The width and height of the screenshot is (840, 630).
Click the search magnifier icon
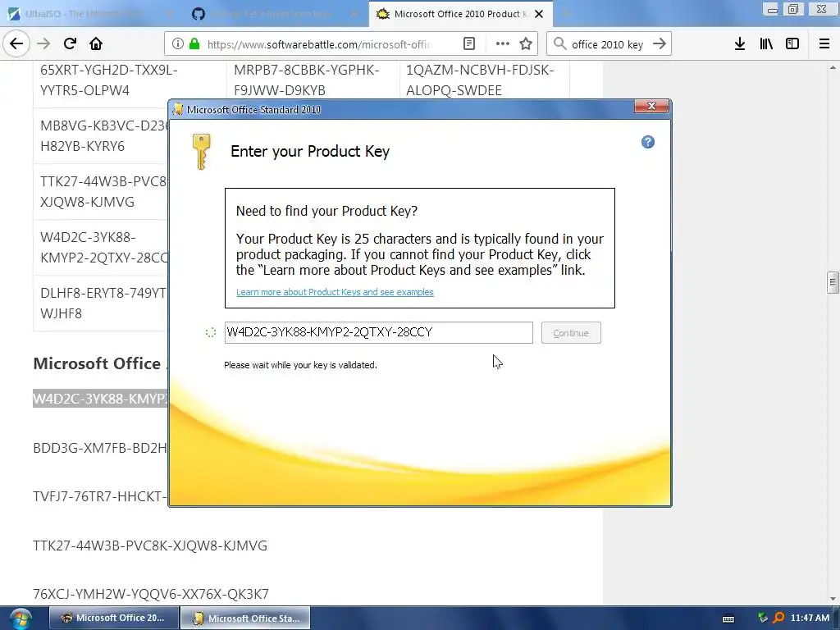559,44
